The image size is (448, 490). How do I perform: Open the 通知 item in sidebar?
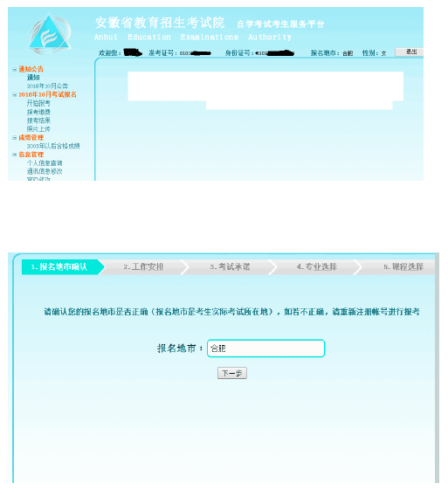[33, 77]
